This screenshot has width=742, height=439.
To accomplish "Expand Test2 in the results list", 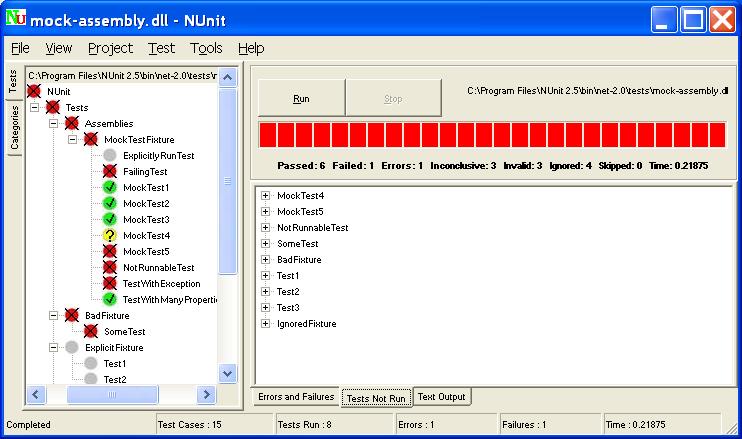I will coord(265,291).
